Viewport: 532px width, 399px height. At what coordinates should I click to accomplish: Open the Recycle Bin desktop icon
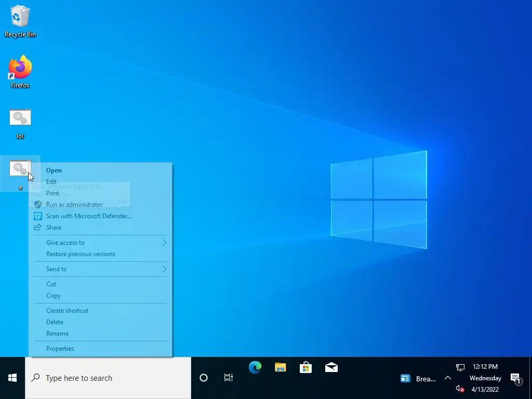[x=20, y=21]
